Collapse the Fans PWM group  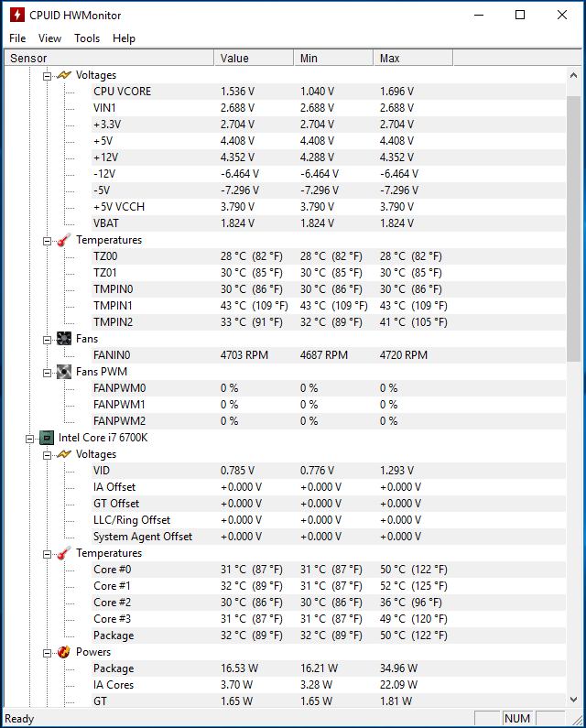click(47, 373)
